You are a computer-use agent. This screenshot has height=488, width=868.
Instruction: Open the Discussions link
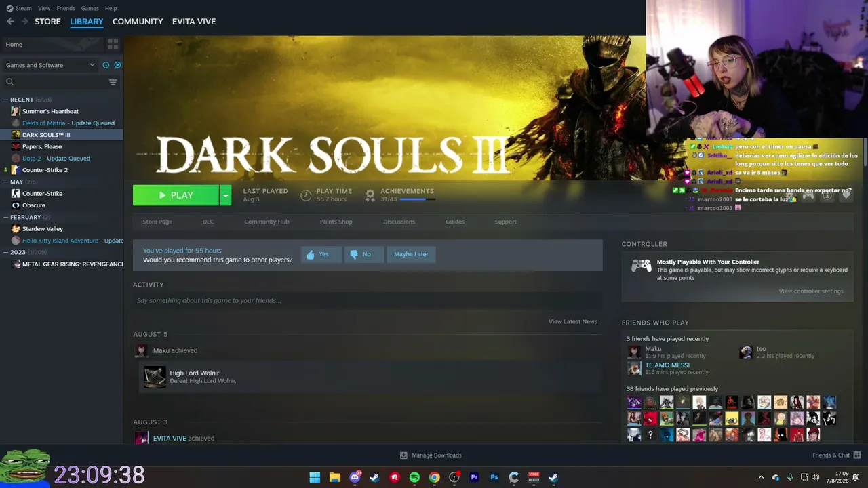[x=399, y=222]
